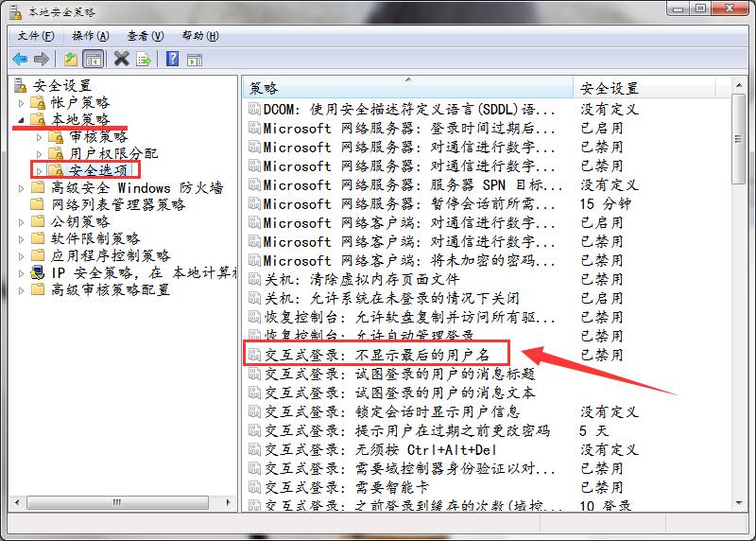Expand the 帐户策略 tree node arrow
This screenshot has height=541, width=756.
(x=21, y=102)
